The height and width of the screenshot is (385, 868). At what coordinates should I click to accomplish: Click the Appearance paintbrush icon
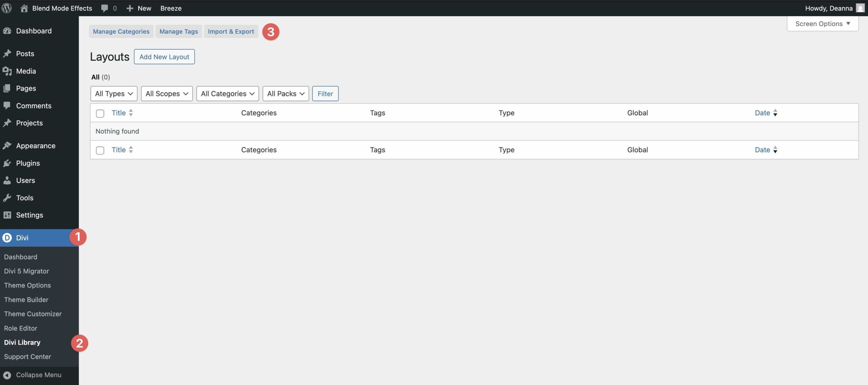[x=8, y=145]
